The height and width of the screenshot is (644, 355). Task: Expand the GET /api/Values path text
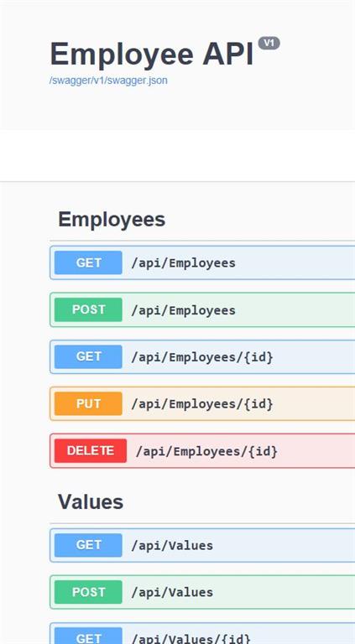click(x=172, y=545)
